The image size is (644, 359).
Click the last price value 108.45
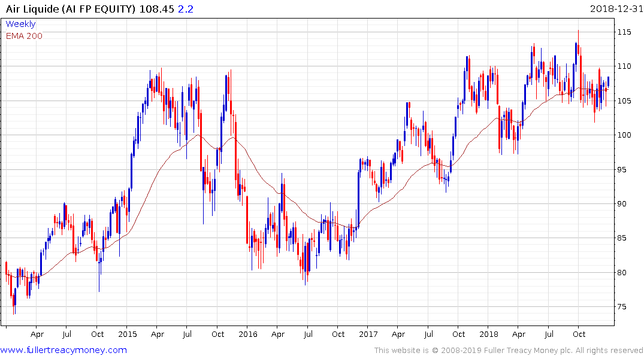click(157, 9)
